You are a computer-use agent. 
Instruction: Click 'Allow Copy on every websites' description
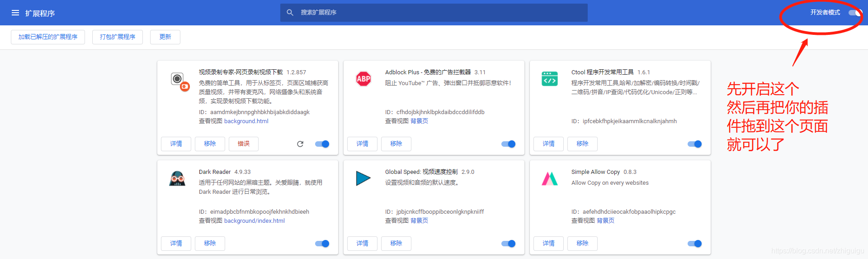[x=610, y=183]
